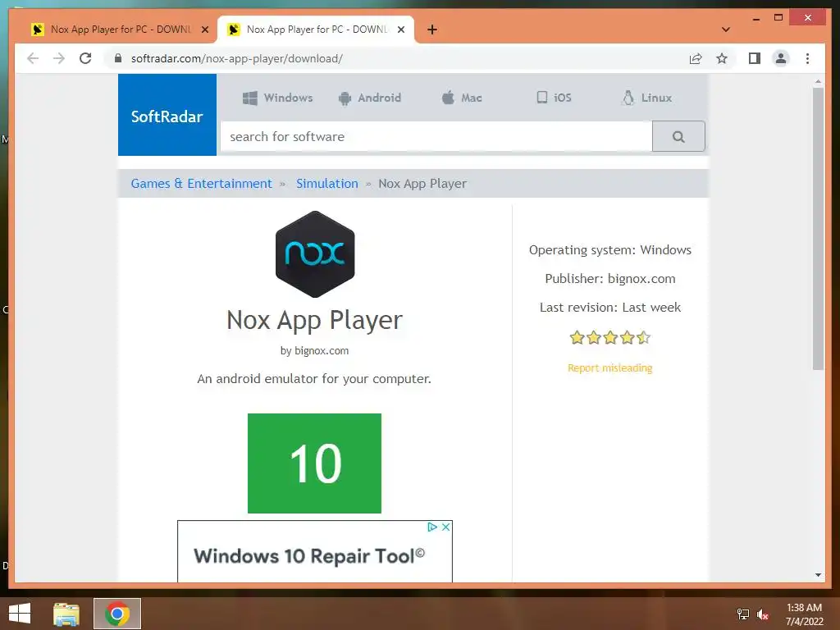
Task: Open Simulation breadcrumb link
Action: (x=326, y=183)
